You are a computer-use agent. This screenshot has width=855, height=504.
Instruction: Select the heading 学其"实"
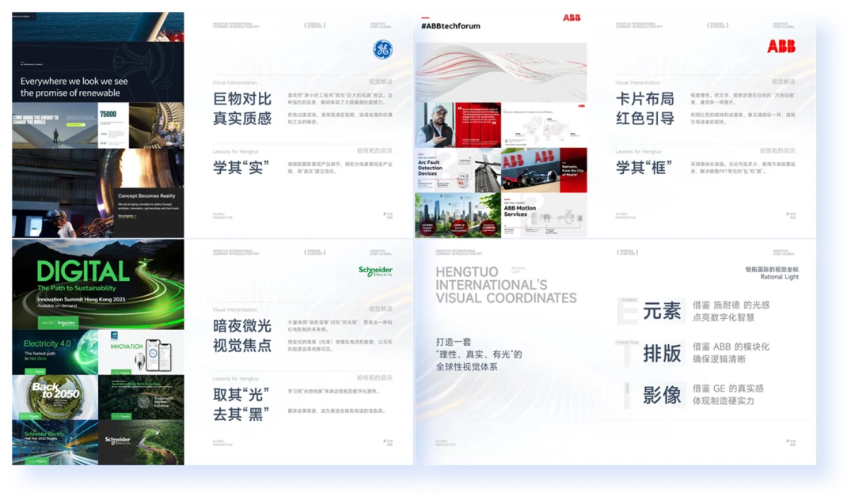[x=241, y=167]
